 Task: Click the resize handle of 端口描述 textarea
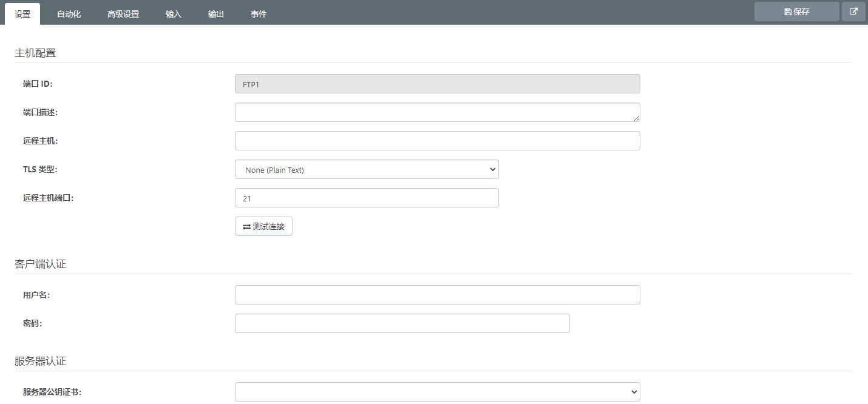(636, 118)
